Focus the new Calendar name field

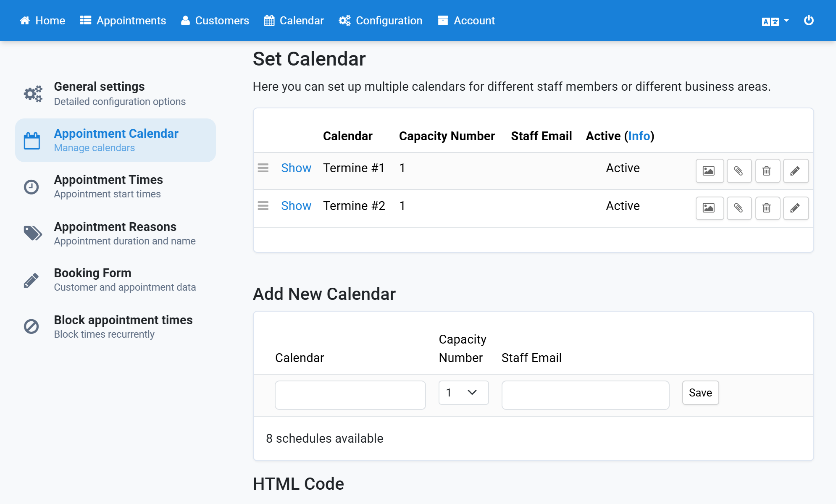point(350,395)
